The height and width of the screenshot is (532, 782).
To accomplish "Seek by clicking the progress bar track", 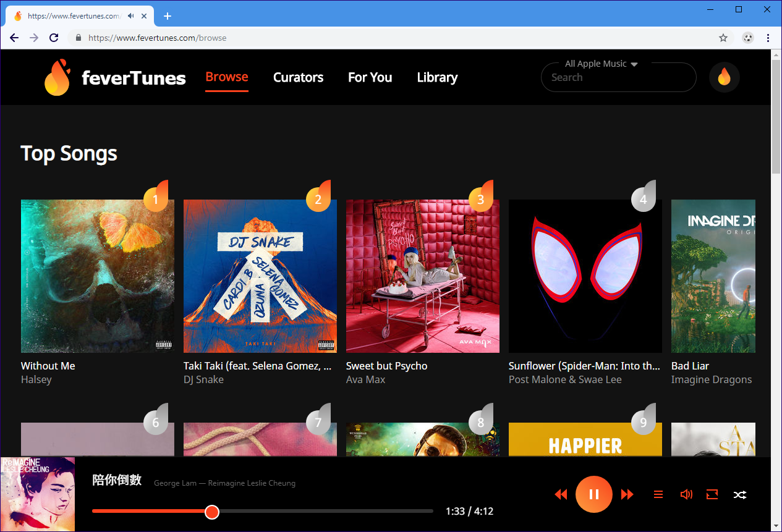I will pos(263,512).
